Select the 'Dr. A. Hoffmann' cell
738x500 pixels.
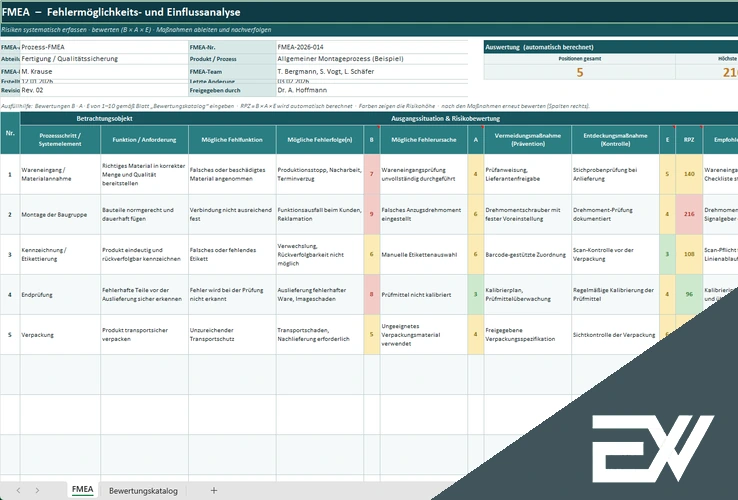tap(372, 90)
